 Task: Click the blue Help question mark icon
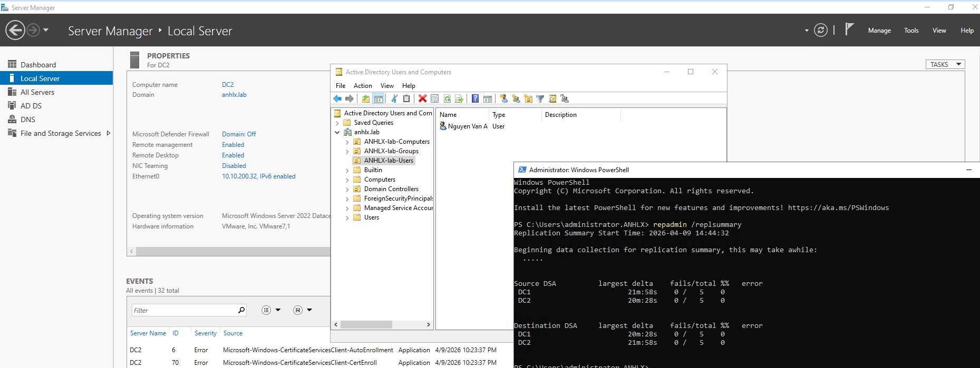(x=476, y=98)
